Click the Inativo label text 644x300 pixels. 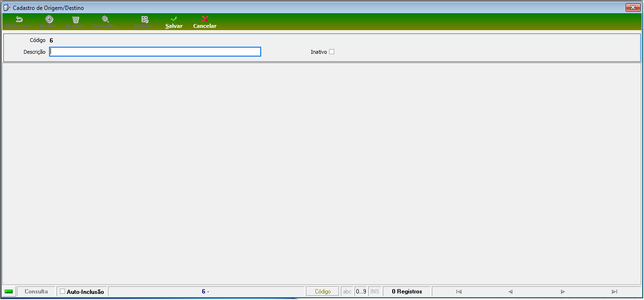(x=319, y=52)
